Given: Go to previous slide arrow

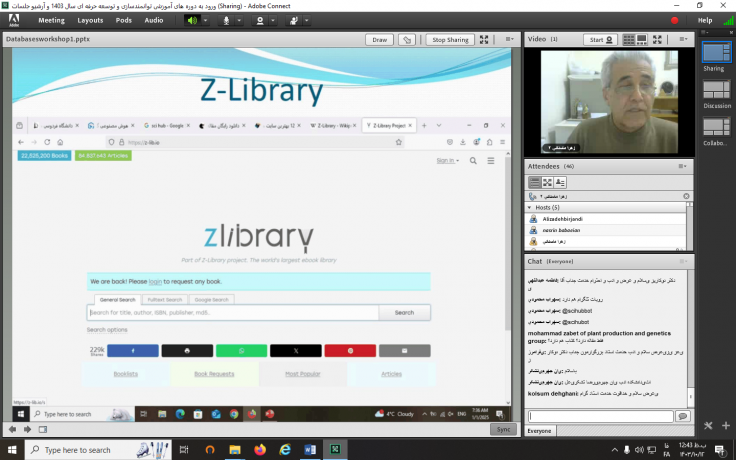Looking at the screenshot, I should tap(12, 429).
